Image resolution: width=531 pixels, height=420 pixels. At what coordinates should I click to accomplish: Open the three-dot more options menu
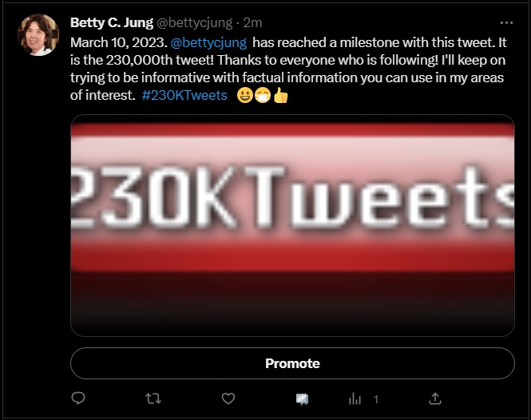point(506,22)
